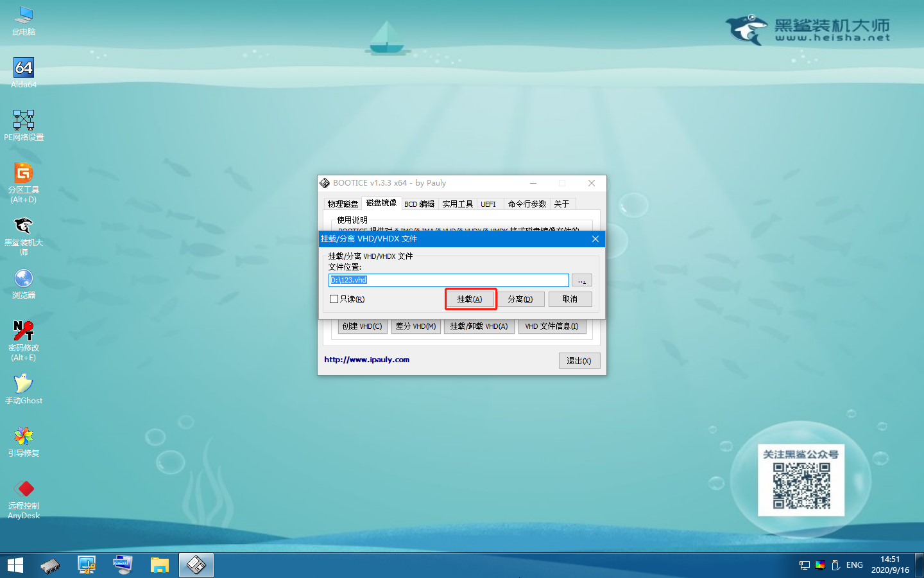Open the 引导修复 desktop icon

24,441
